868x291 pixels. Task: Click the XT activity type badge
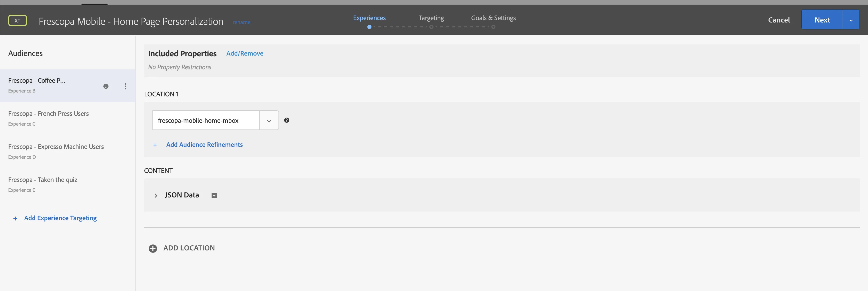[18, 21]
